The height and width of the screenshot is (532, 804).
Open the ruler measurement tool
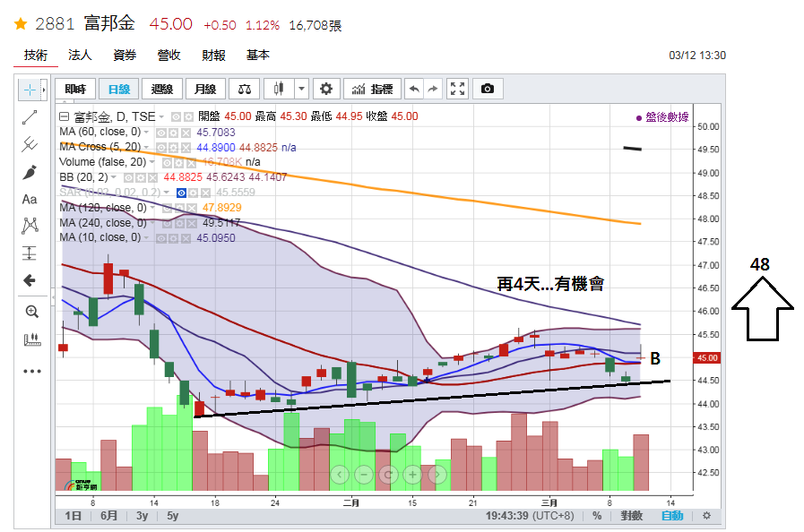tap(31, 339)
